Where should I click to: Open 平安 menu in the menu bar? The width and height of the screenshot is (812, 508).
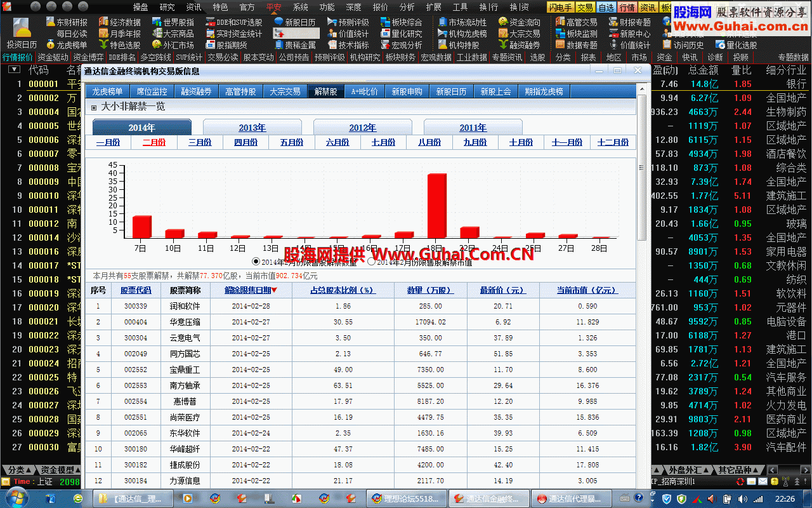coord(274,7)
